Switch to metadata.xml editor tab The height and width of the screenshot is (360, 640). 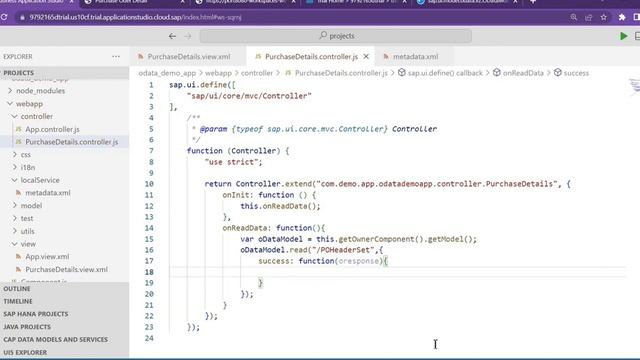point(415,56)
